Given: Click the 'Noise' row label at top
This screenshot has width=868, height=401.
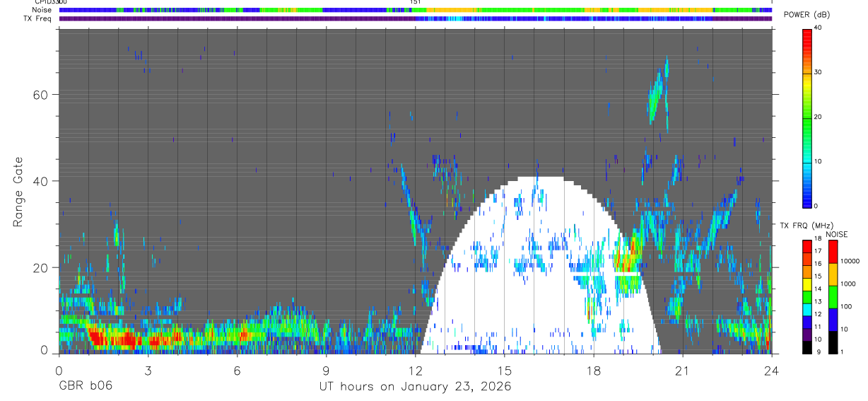Looking at the screenshot, I should pyautogui.click(x=41, y=10).
